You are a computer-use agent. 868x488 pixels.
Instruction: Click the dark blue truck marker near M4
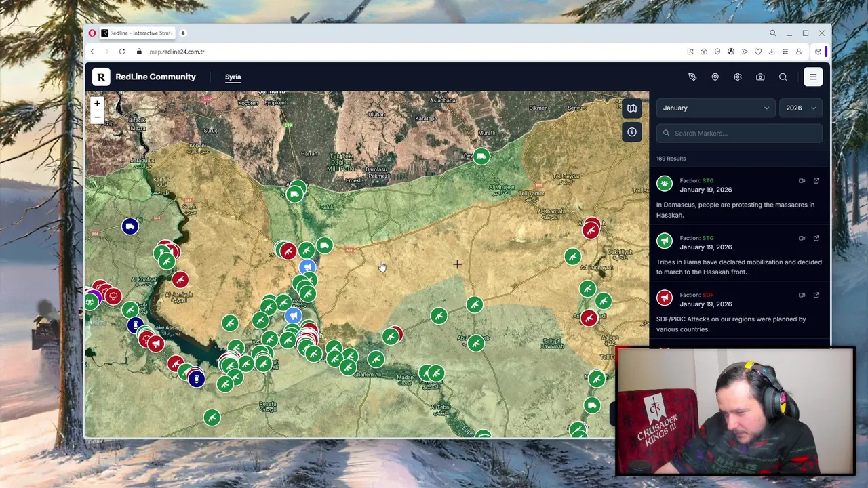130,226
